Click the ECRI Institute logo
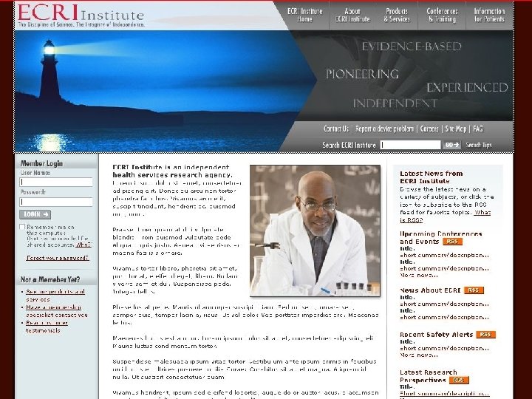532x399 pixels. pos(81,16)
